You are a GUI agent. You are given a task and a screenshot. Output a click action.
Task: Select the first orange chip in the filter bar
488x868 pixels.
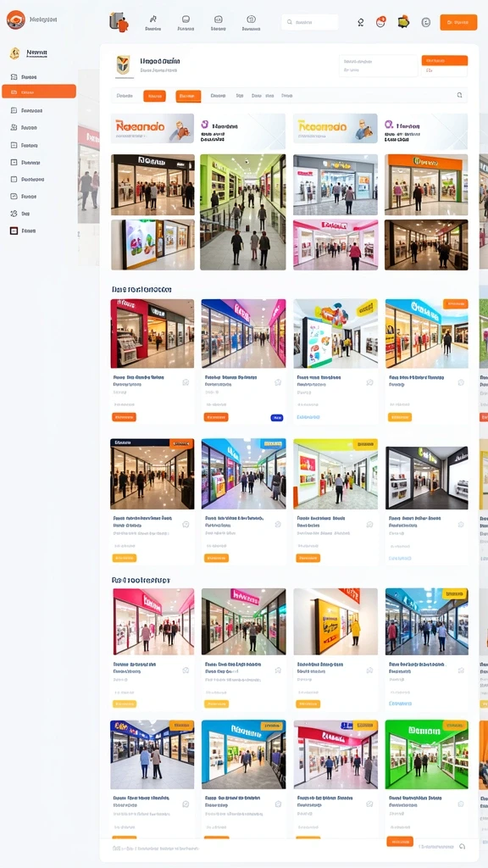point(154,96)
